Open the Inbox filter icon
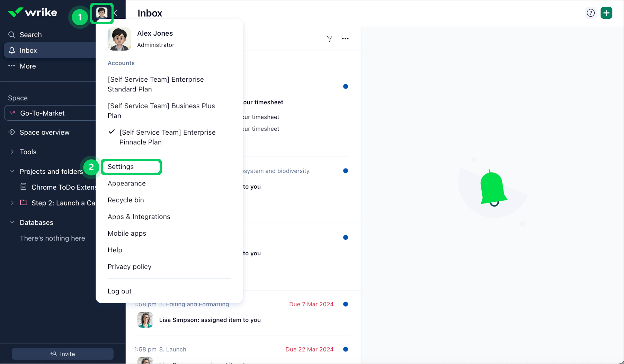624x364 pixels. click(x=329, y=39)
